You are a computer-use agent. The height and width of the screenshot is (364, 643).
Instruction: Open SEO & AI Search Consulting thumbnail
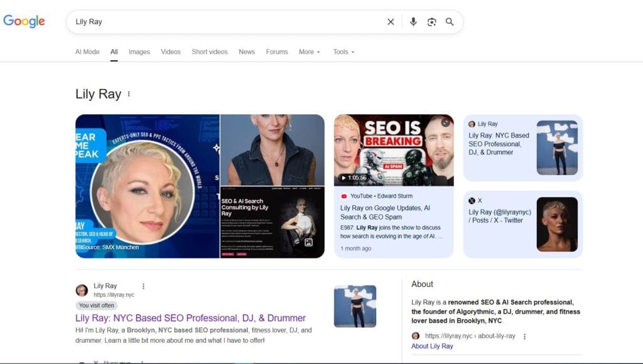[x=273, y=222]
